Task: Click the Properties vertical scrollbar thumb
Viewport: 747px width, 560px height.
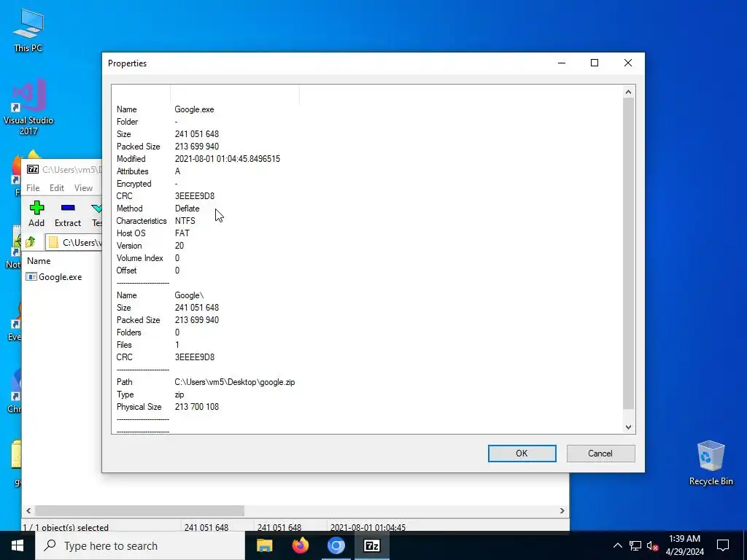Action: [x=628, y=253]
